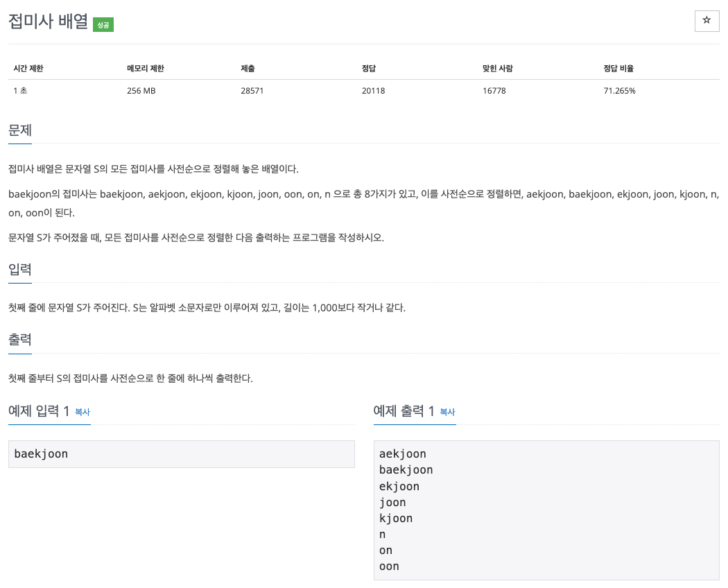Click the green 성공 status badge
The image size is (728, 588).
point(103,24)
